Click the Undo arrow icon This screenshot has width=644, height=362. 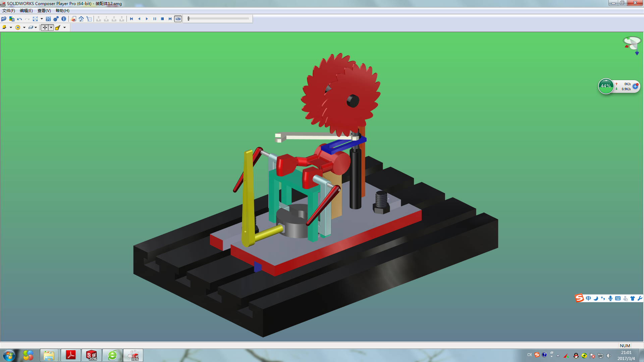coord(19,19)
